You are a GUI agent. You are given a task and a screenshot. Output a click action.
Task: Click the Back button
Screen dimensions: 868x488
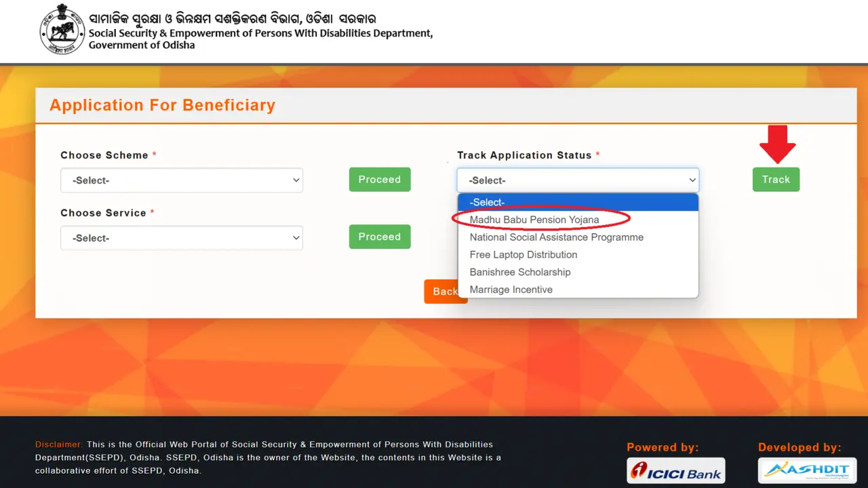pos(446,291)
